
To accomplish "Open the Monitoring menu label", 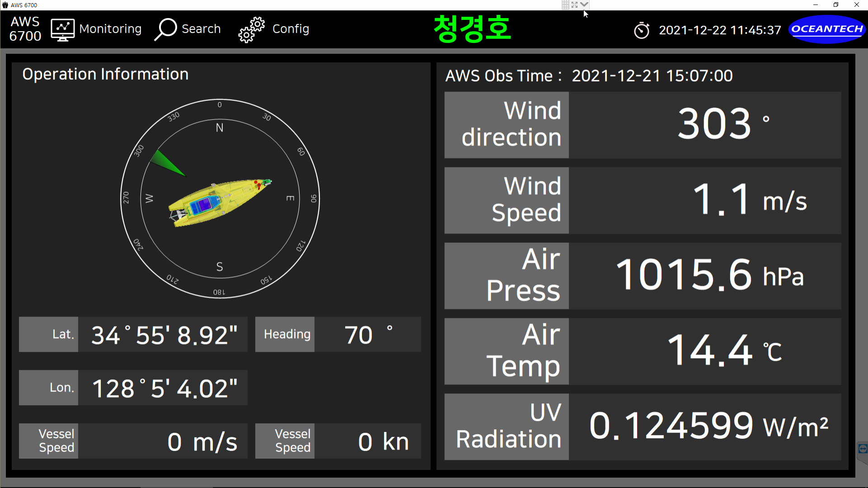I will click(110, 29).
